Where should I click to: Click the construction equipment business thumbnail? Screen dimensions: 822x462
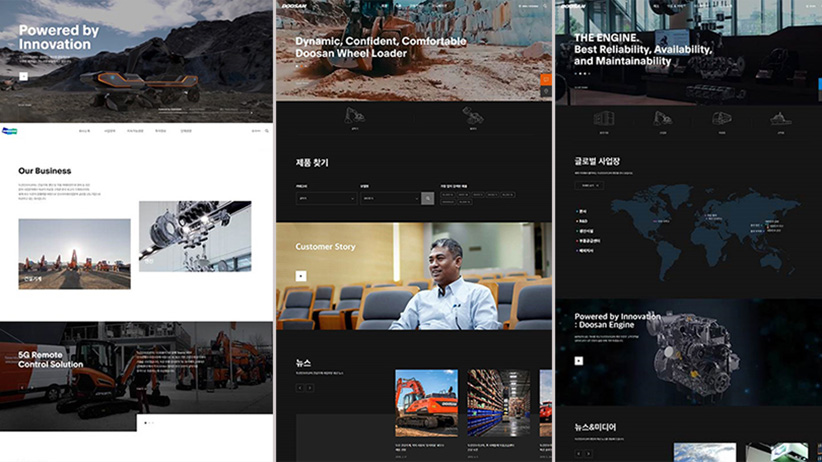74,254
